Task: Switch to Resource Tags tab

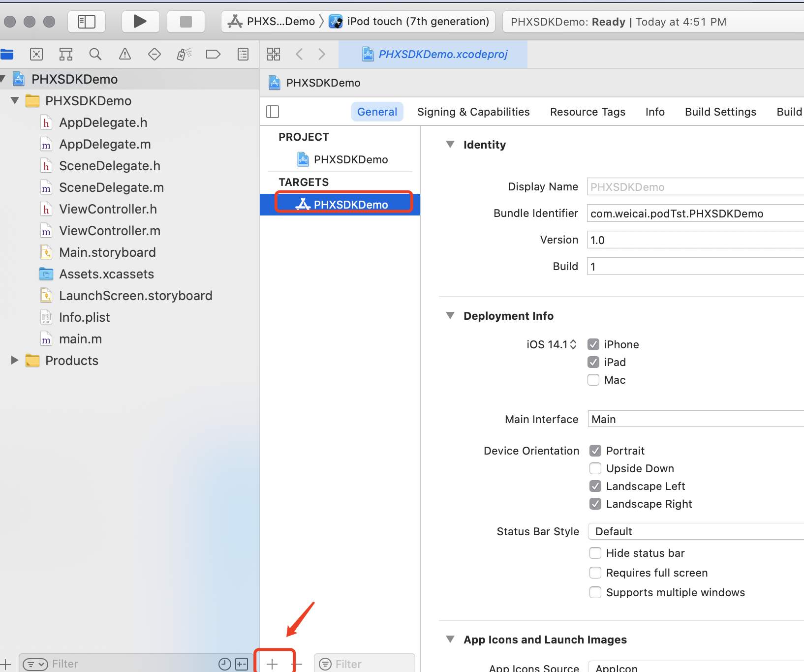Action: pyautogui.click(x=588, y=112)
